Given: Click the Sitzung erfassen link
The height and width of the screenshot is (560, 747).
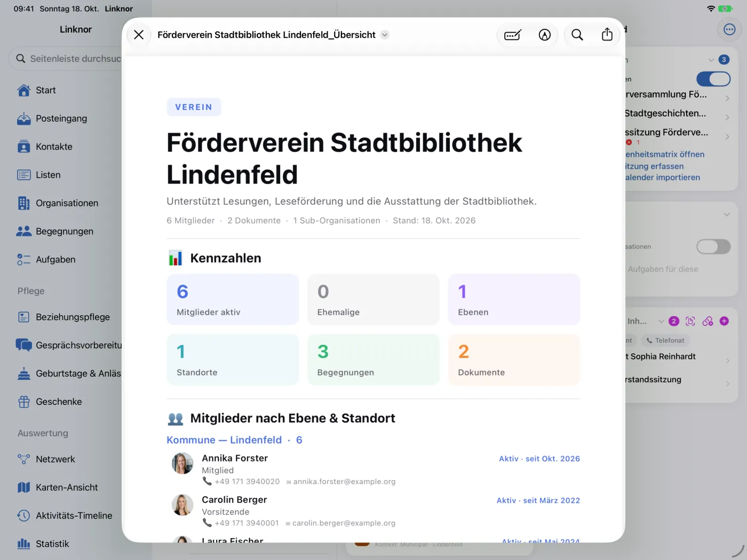Looking at the screenshot, I should (x=654, y=166).
